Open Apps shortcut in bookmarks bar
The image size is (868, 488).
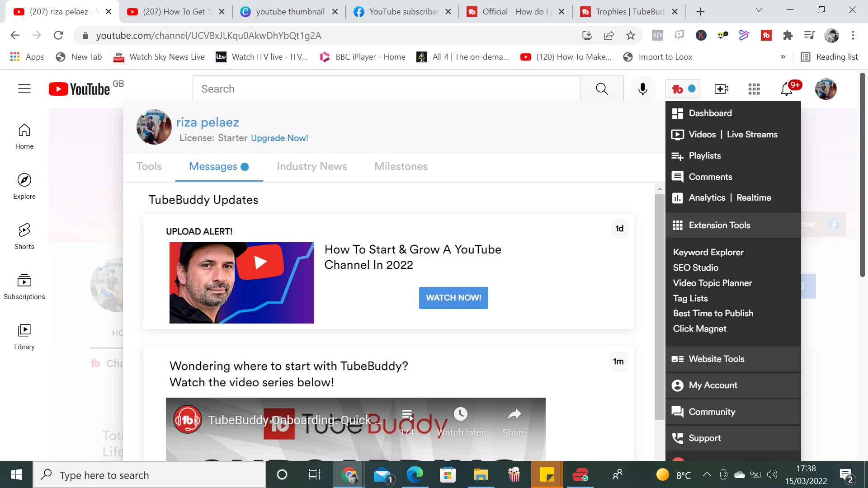point(27,56)
